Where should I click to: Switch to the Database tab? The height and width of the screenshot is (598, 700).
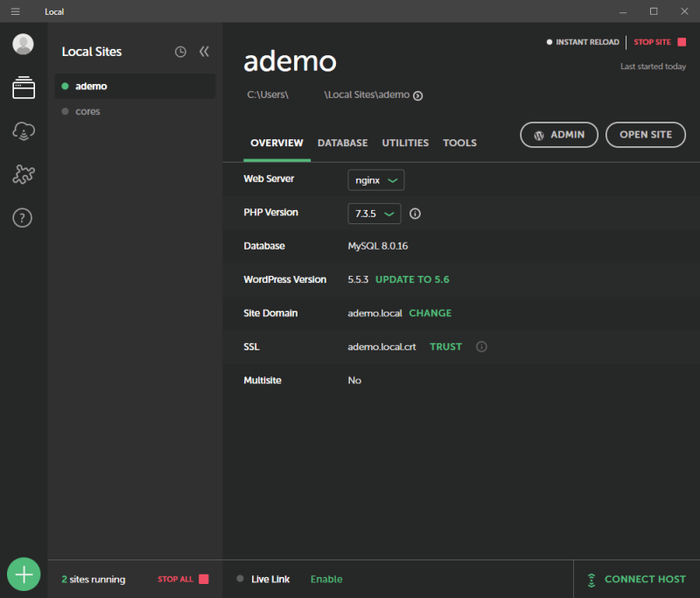point(343,143)
